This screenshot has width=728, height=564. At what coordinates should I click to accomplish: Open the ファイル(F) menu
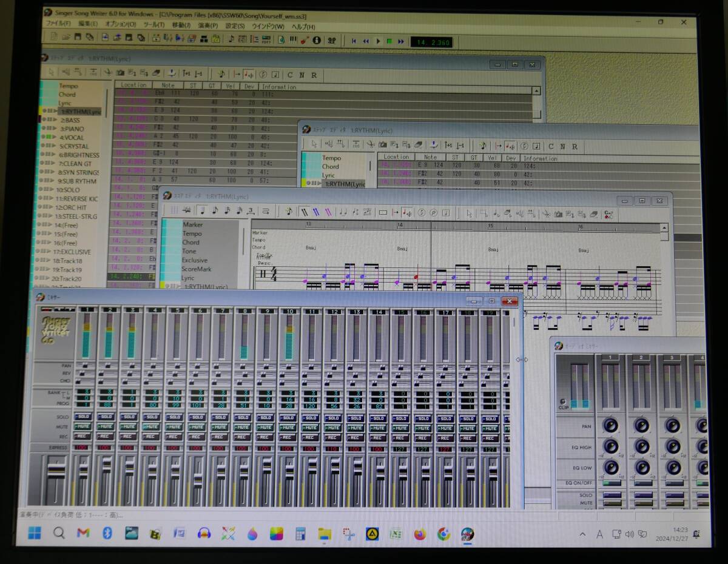click(x=58, y=24)
